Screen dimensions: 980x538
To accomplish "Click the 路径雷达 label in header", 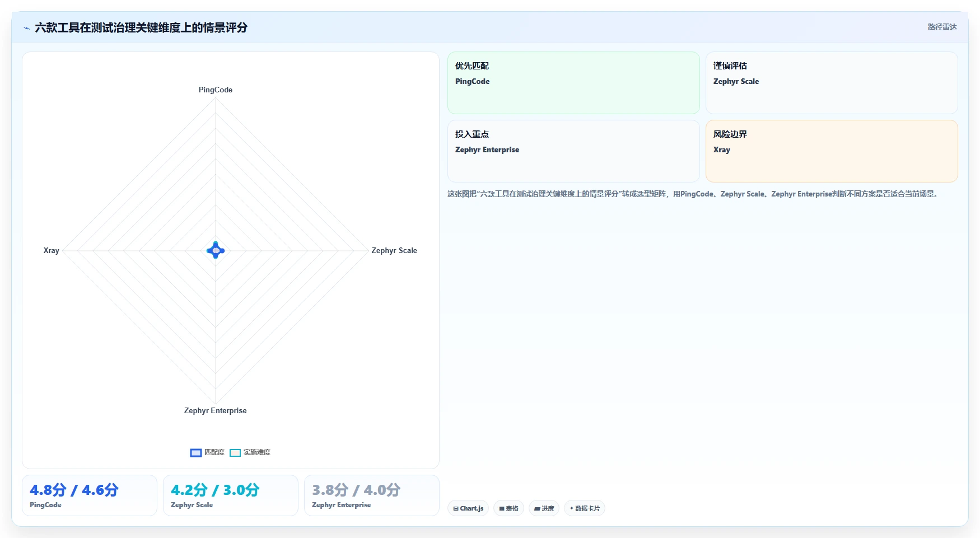I will (942, 27).
